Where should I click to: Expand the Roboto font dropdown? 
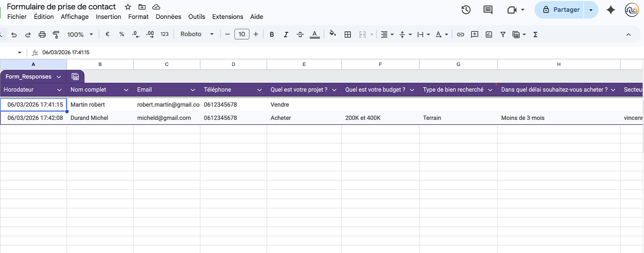(197, 34)
